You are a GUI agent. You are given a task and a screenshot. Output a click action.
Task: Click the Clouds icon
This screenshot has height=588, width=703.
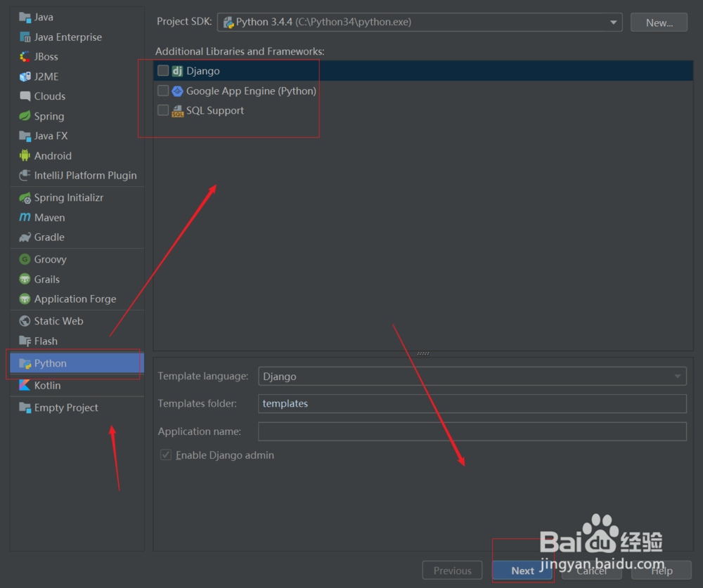click(x=25, y=96)
